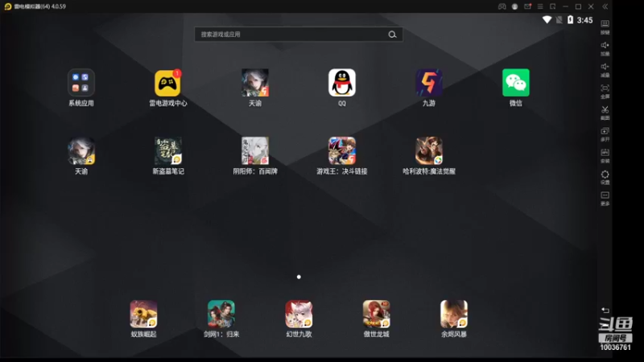Image resolution: width=644 pixels, height=362 pixels.
Task: Click the home screen page indicator dot
Action: click(299, 277)
